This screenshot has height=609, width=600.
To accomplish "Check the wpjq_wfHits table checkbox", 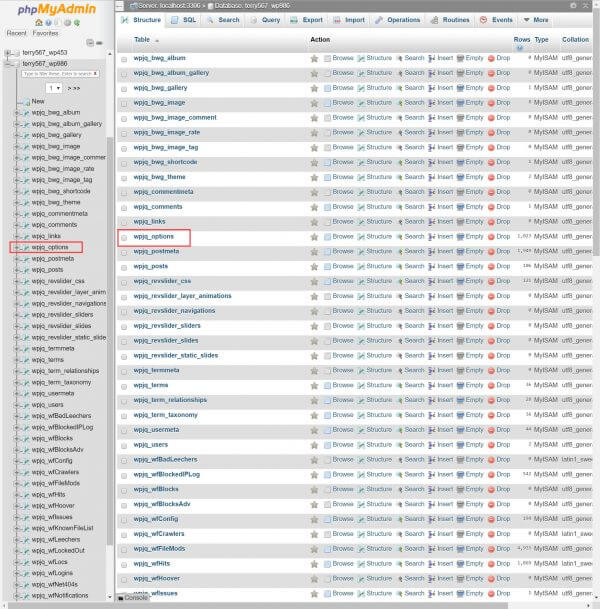I will click(x=124, y=565).
